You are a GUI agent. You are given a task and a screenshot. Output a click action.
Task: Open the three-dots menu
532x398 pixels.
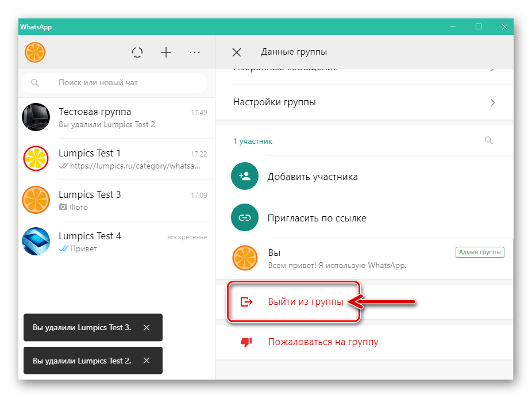tap(195, 52)
